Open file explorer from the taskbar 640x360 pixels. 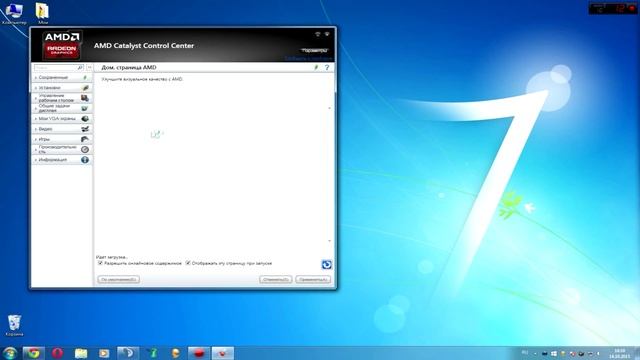(81, 353)
